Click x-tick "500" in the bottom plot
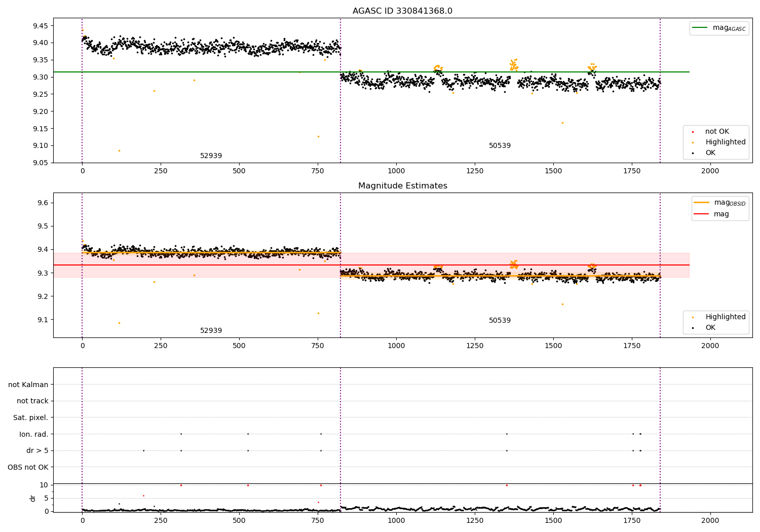The image size is (760, 532). (239, 520)
